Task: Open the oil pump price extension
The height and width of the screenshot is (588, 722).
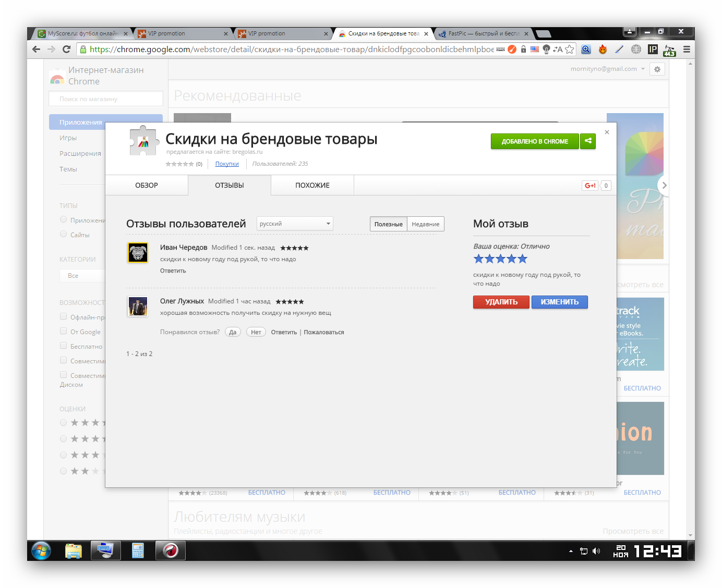Action: pyautogui.click(x=669, y=50)
